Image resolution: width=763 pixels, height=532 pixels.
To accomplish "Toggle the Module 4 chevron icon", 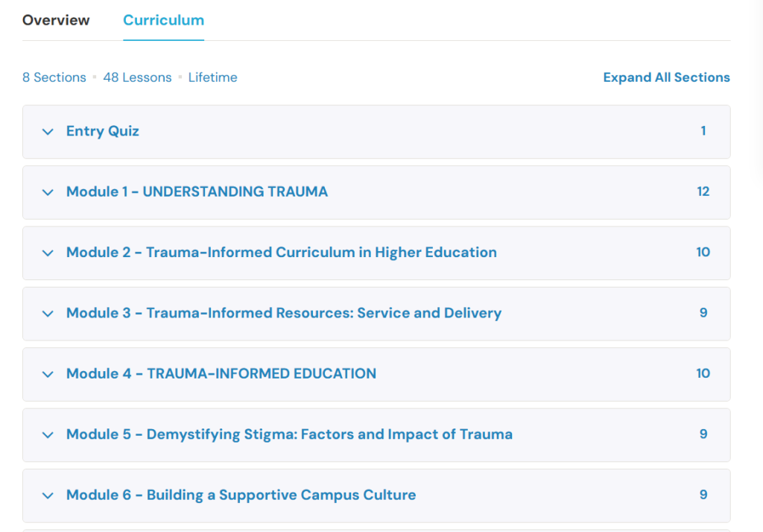I will coord(48,374).
